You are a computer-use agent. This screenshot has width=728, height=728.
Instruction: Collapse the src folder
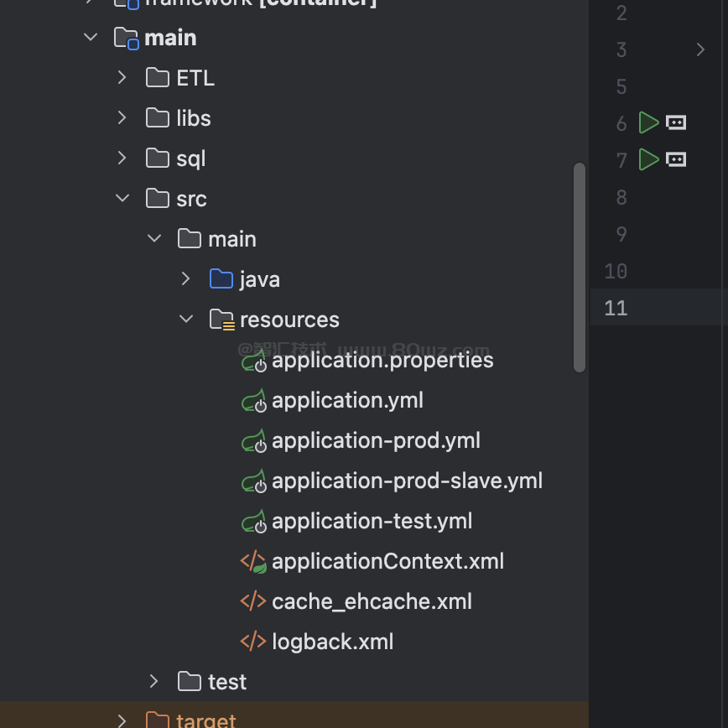pyautogui.click(x=122, y=199)
